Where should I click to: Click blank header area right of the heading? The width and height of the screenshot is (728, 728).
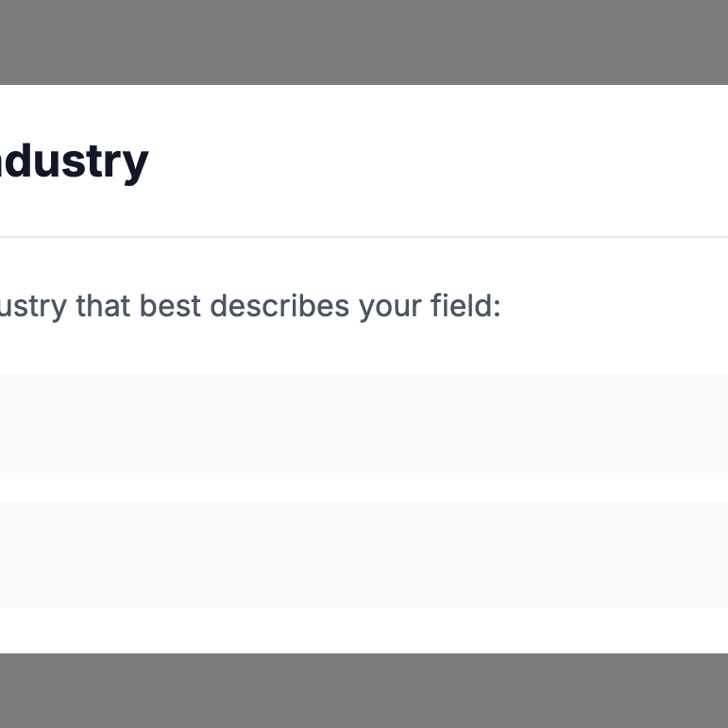[434, 161]
